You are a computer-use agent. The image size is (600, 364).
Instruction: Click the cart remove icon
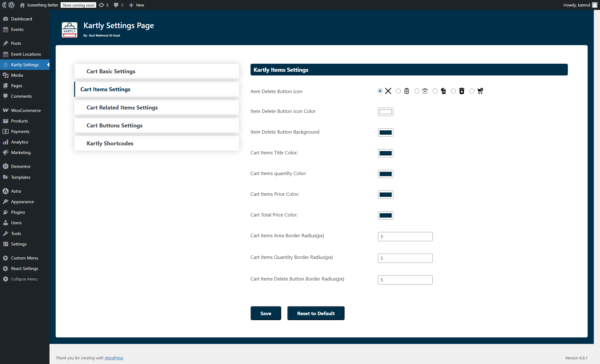coord(480,91)
